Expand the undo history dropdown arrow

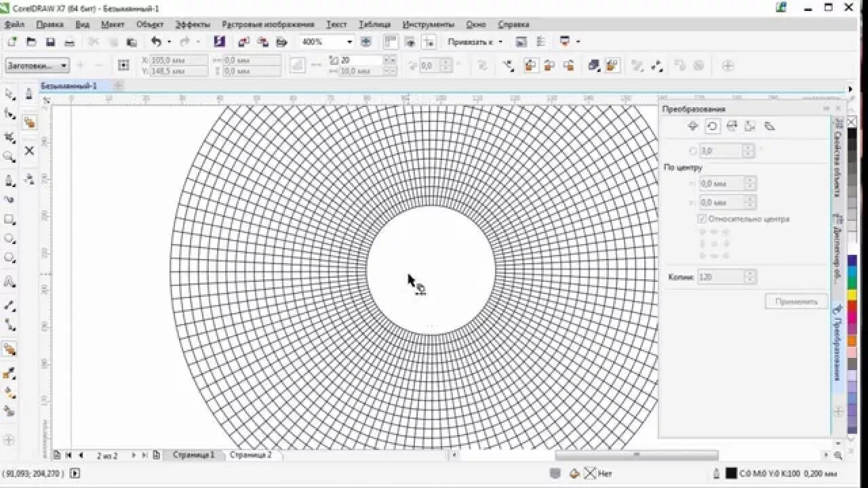point(169,42)
